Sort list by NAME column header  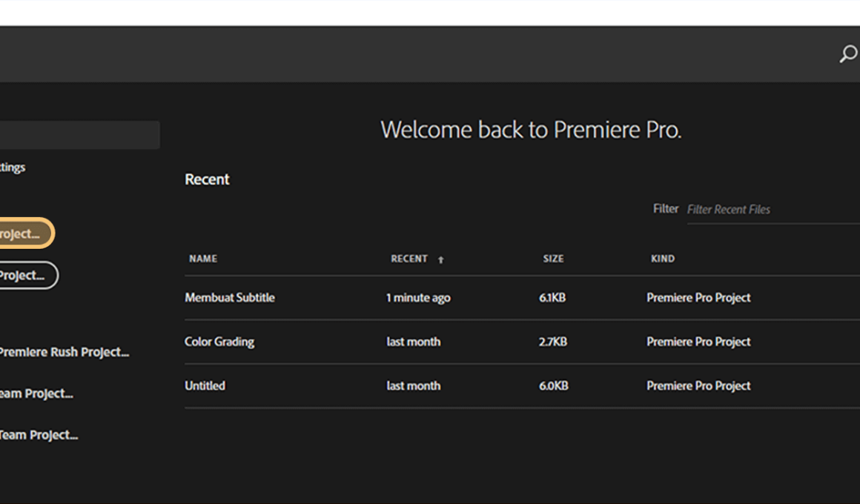click(203, 259)
